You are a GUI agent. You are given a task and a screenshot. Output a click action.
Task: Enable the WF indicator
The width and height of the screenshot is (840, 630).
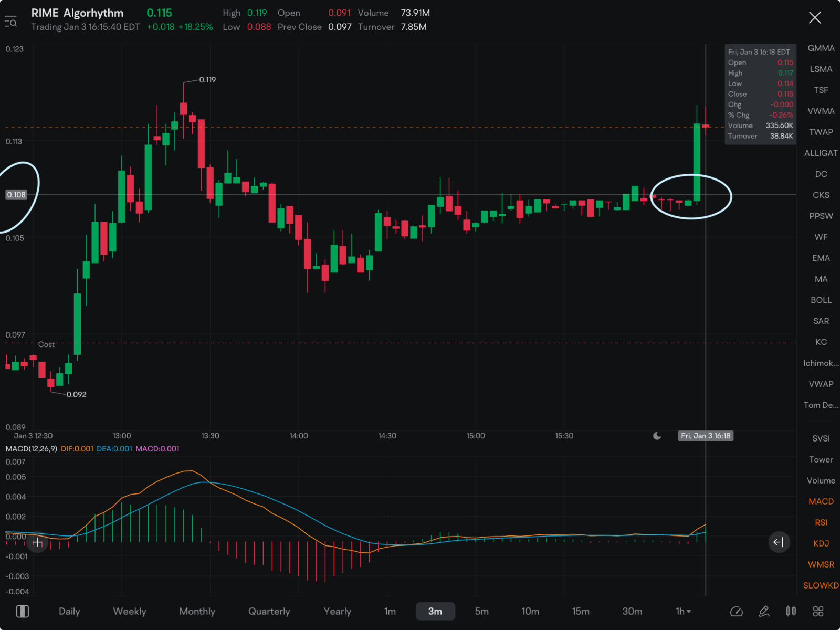(x=821, y=237)
